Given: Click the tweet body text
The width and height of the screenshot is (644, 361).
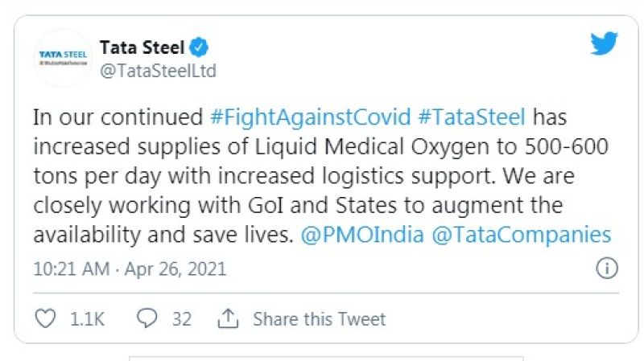Looking at the screenshot, I should pos(322,177).
